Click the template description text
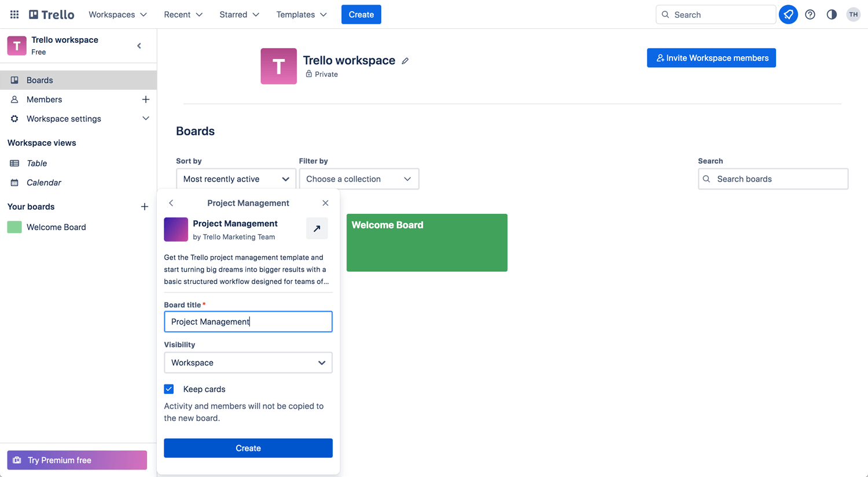 tap(247, 269)
